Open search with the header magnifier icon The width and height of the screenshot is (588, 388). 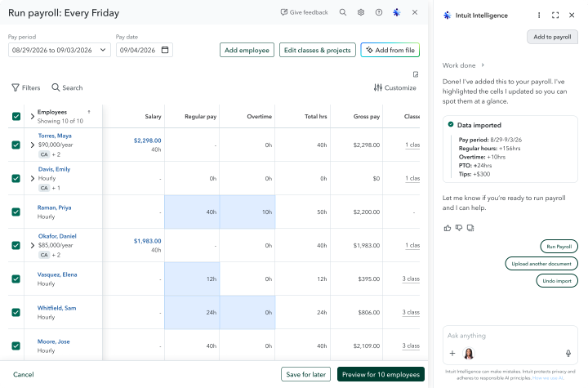pyautogui.click(x=343, y=12)
